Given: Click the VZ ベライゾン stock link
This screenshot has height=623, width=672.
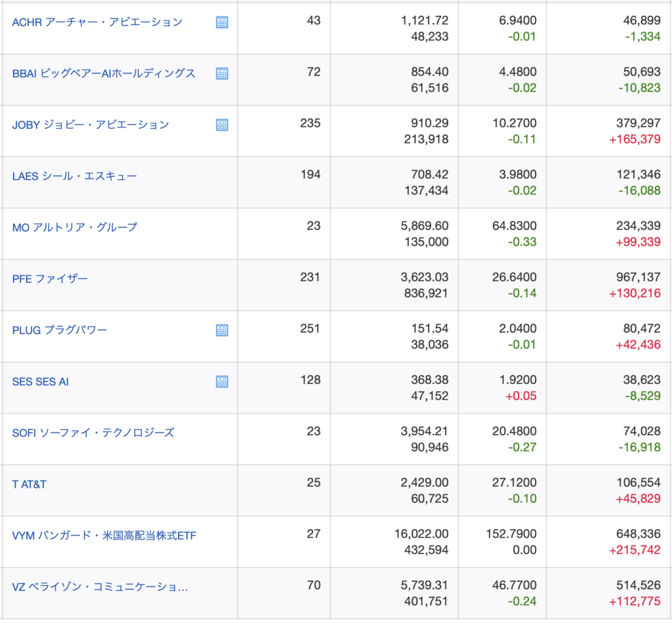Looking at the screenshot, I should point(100,587).
